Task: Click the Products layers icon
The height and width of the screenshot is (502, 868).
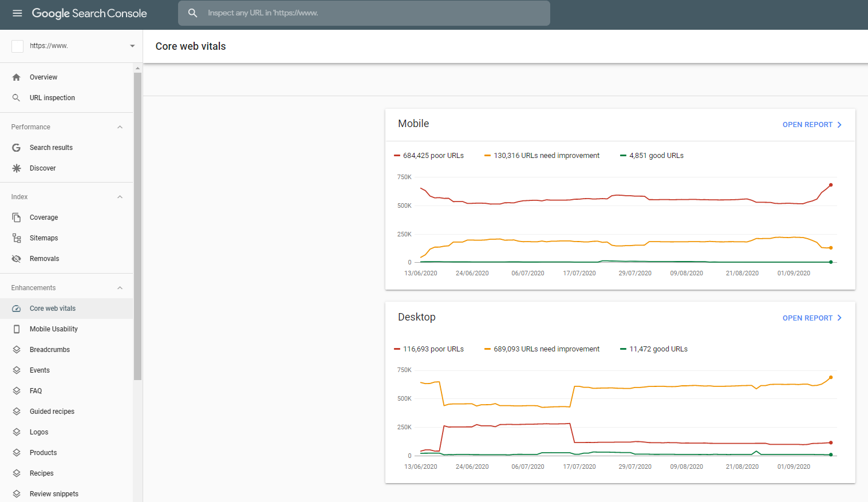Action: point(17,453)
